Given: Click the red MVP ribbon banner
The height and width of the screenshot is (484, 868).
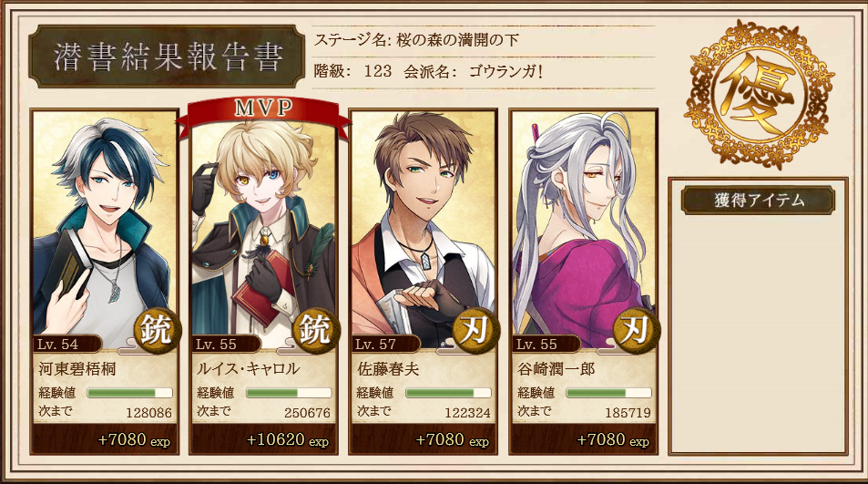Looking at the screenshot, I should [263, 115].
